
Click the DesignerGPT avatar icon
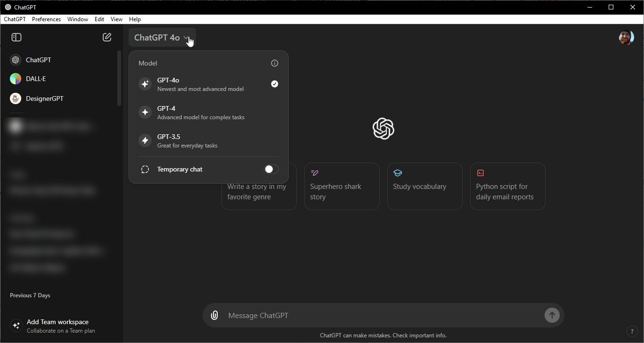tap(16, 98)
